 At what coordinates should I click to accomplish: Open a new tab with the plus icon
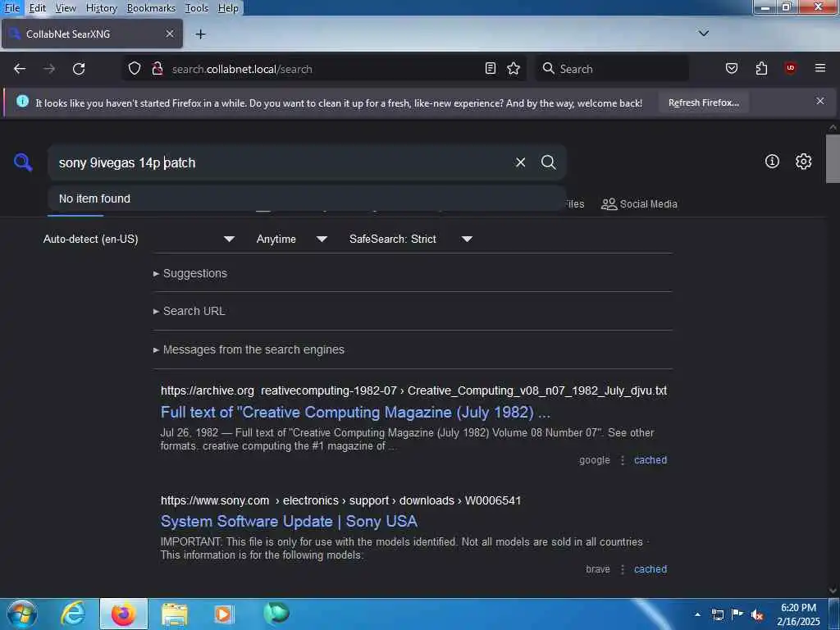(x=200, y=34)
